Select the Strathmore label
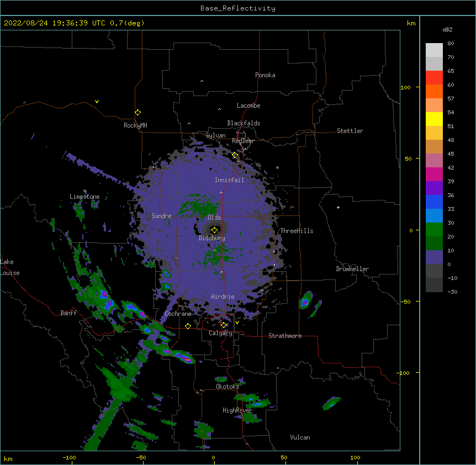 click(285, 336)
